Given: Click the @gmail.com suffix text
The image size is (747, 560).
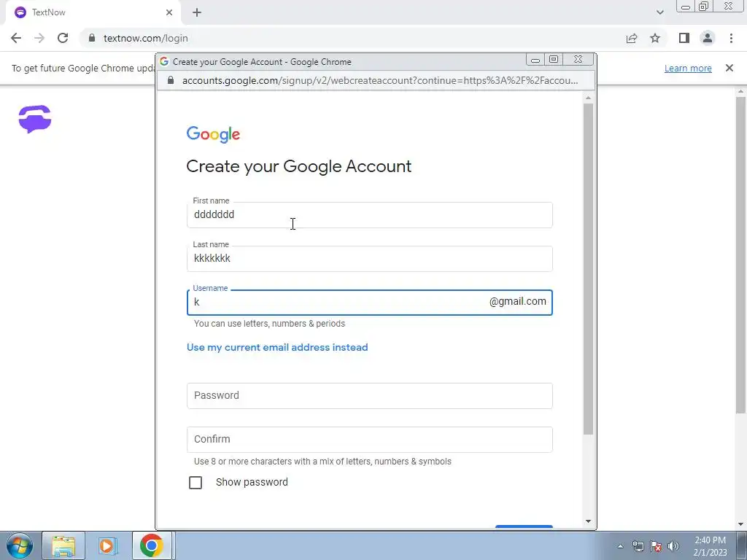Looking at the screenshot, I should pos(517,301).
